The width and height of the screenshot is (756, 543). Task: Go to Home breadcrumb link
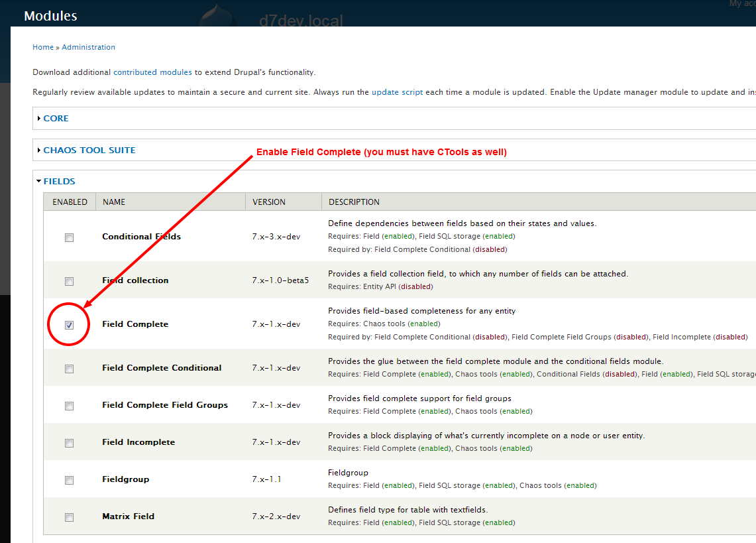pyautogui.click(x=43, y=48)
